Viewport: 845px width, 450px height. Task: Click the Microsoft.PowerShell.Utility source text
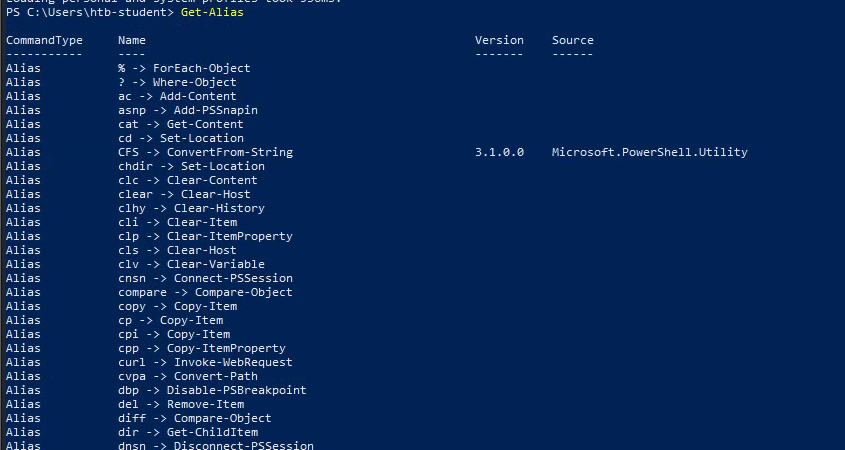coord(649,152)
